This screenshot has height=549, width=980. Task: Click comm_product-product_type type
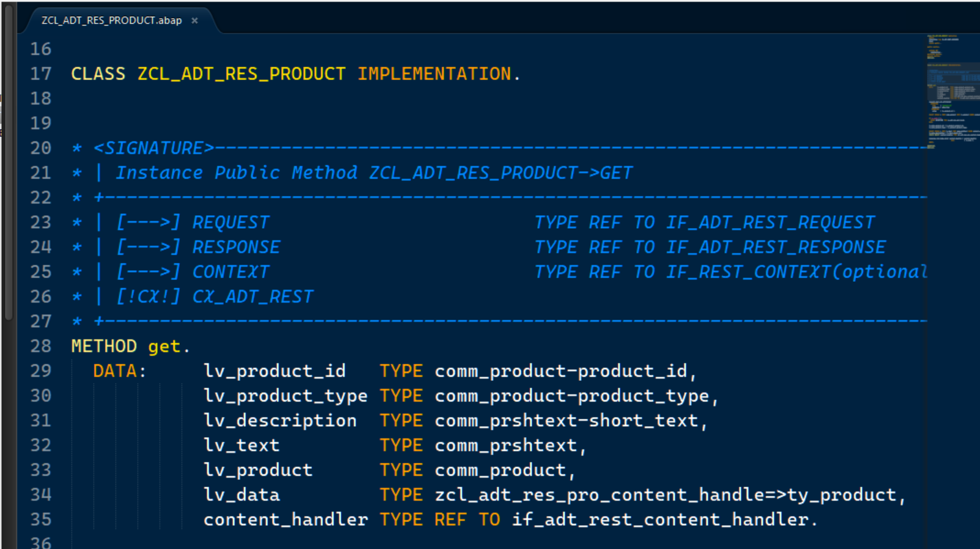(x=572, y=396)
